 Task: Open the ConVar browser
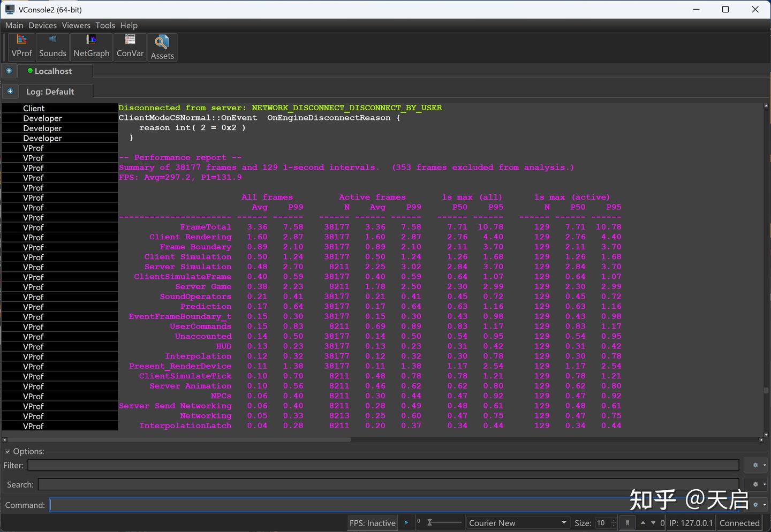point(130,47)
